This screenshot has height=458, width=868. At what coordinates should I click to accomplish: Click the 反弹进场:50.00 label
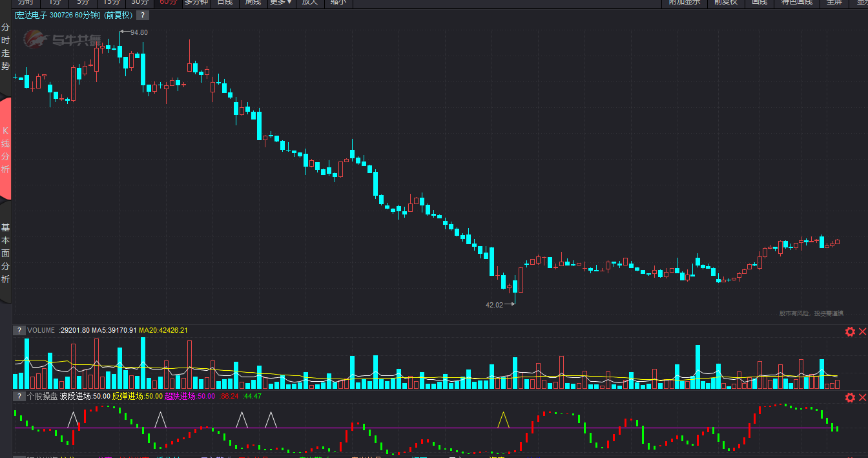coord(137,396)
